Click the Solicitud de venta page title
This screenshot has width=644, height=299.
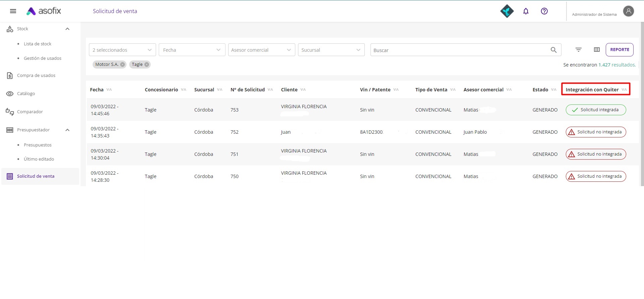[115, 11]
